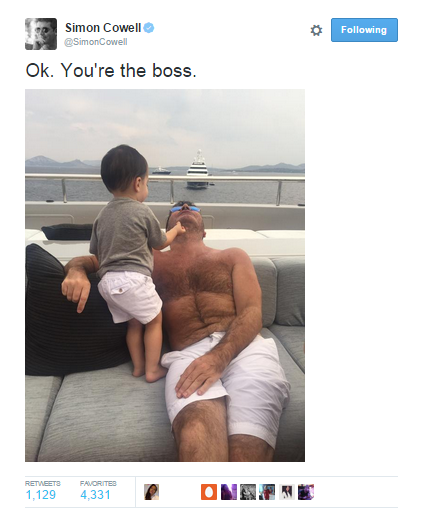Open Simon Cowell's profile avatar
This screenshot has height=510, width=423.
click(41, 34)
